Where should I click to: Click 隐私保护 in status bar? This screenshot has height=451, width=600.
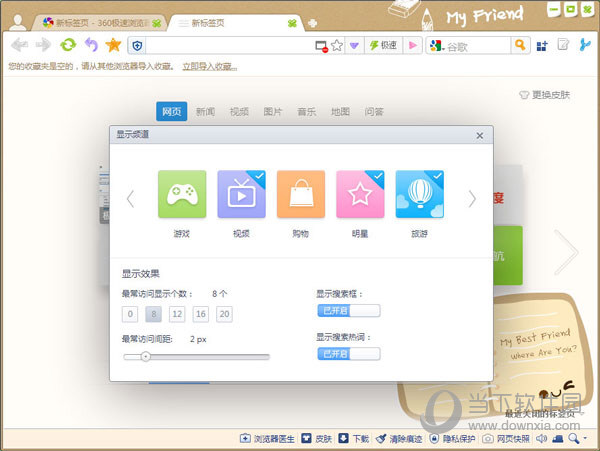pyautogui.click(x=452, y=438)
